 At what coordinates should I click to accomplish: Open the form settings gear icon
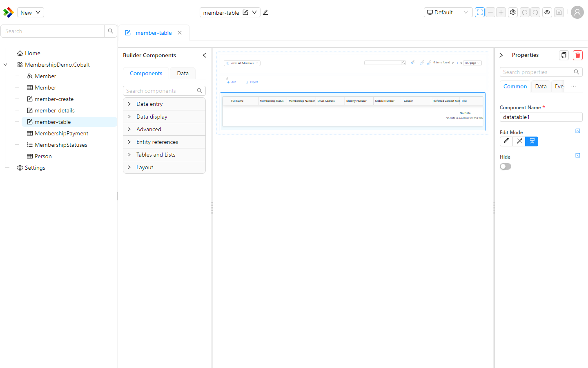coord(513,12)
